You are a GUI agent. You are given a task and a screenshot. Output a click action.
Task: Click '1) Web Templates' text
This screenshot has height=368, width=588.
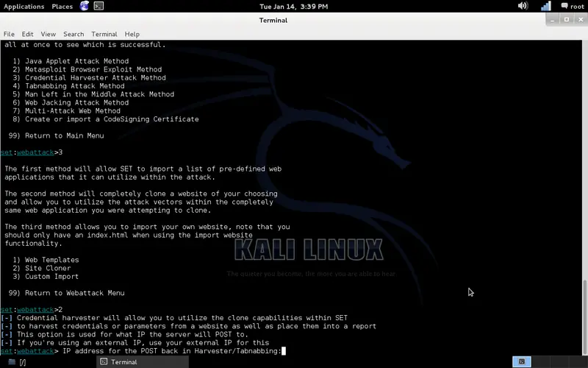point(46,260)
